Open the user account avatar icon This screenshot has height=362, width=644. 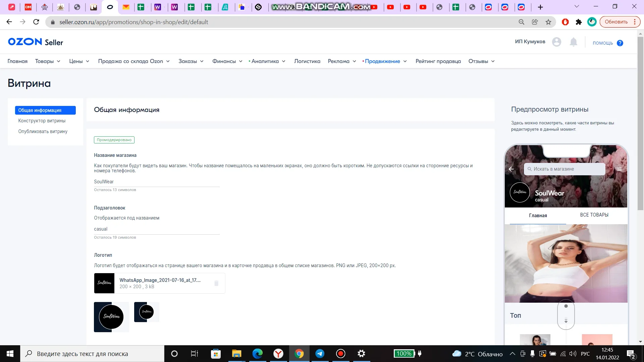(x=556, y=42)
